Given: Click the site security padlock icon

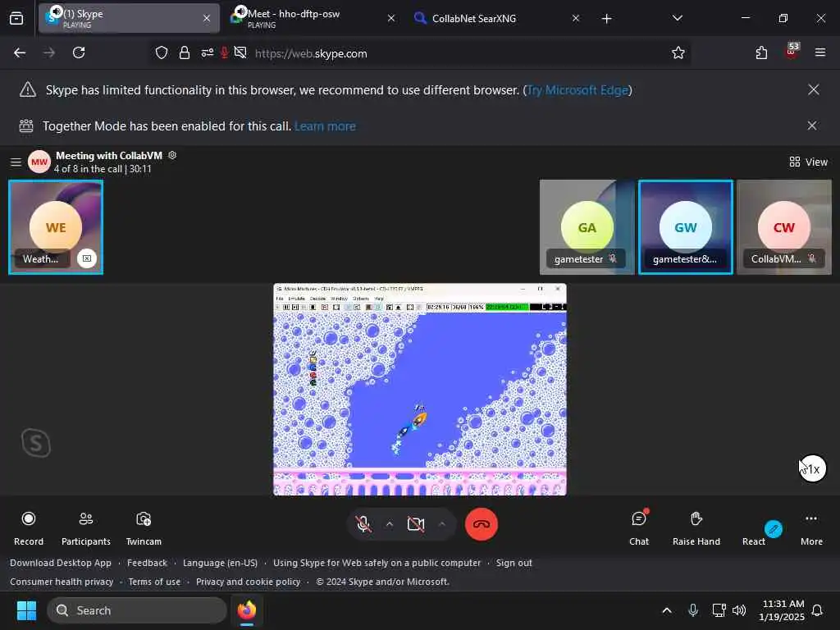Looking at the screenshot, I should 185,52.
